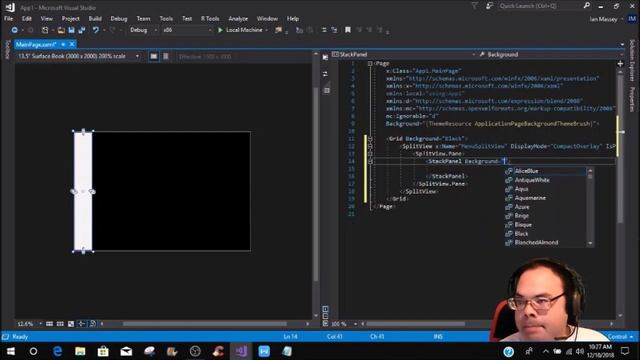Toggle the rightmost designer status bar icon

coord(93,324)
